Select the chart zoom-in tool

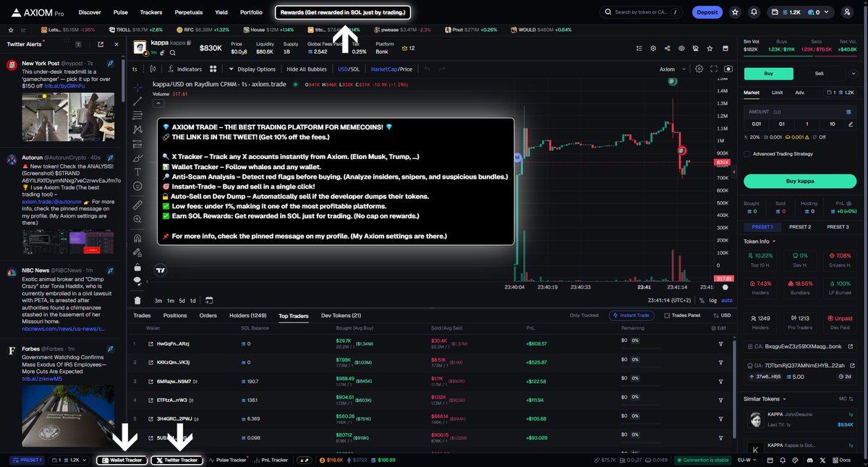click(137, 219)
